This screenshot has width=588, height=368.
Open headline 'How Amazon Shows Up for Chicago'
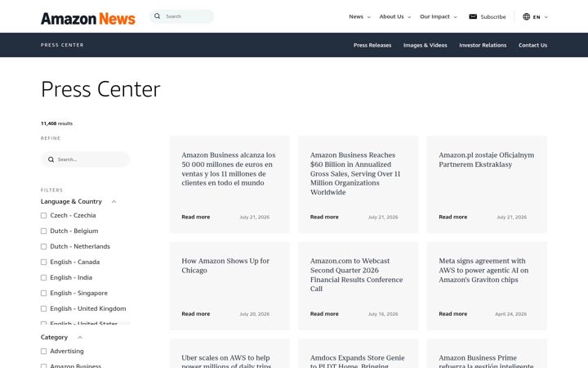225,266
